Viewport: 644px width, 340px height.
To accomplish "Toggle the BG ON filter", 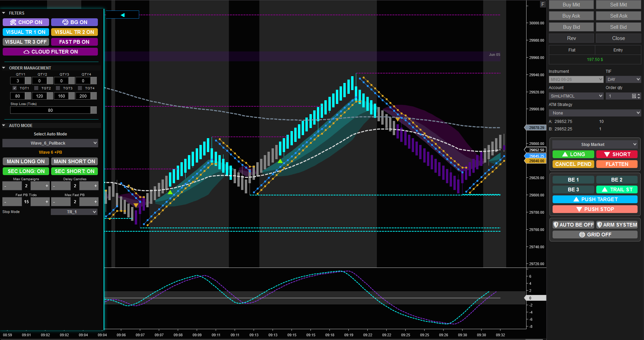I will point(74,22).
